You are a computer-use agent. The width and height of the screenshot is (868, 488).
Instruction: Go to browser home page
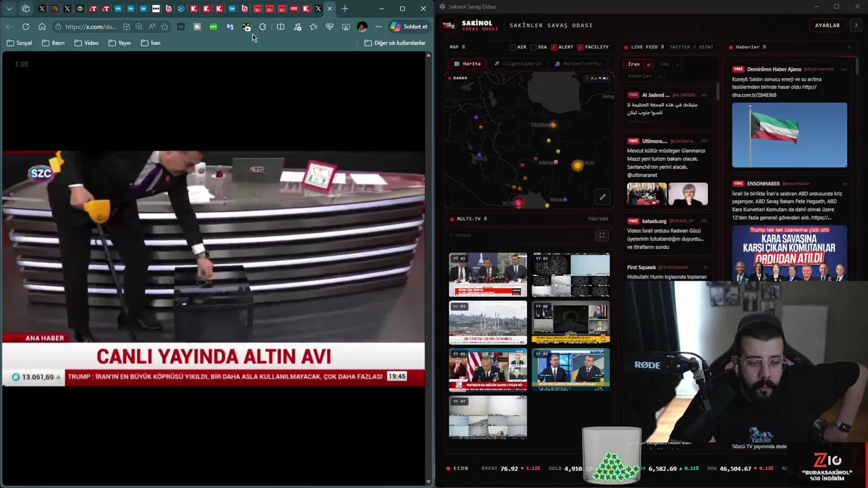tap(42, 26)
